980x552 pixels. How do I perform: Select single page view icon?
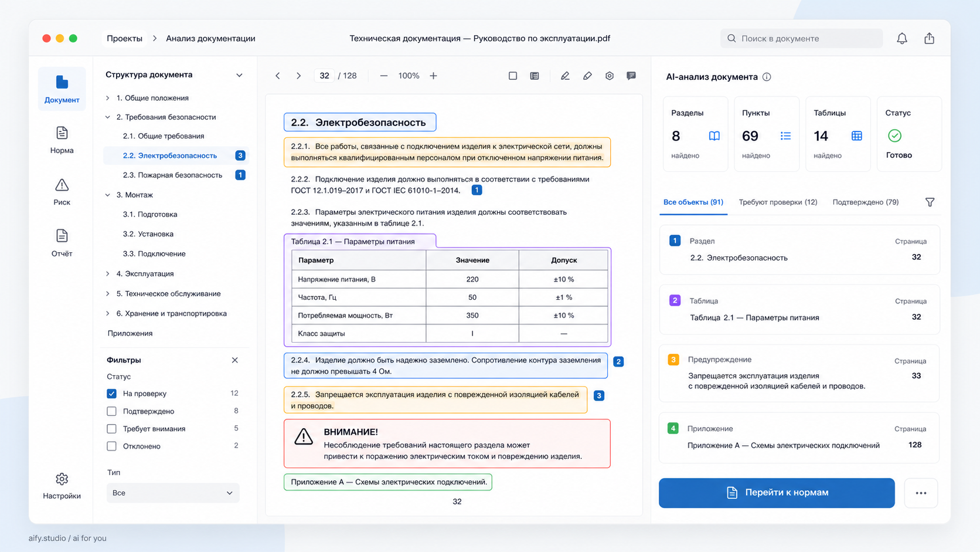click(x=513, y=76)
